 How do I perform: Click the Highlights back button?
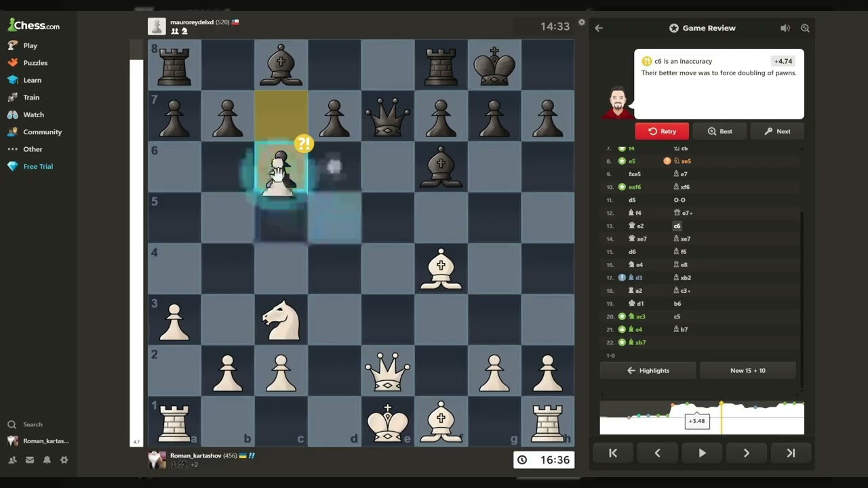(648, 371)
